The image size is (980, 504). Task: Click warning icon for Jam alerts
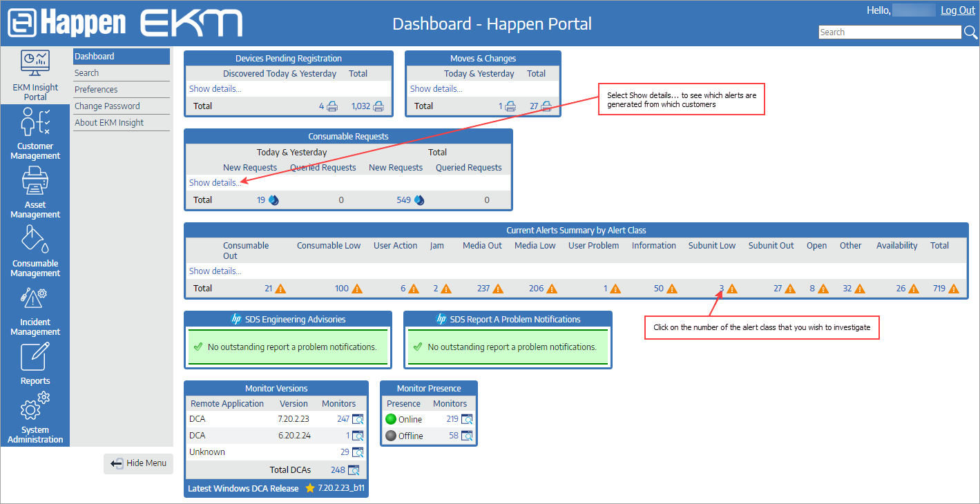click(446, 289)
